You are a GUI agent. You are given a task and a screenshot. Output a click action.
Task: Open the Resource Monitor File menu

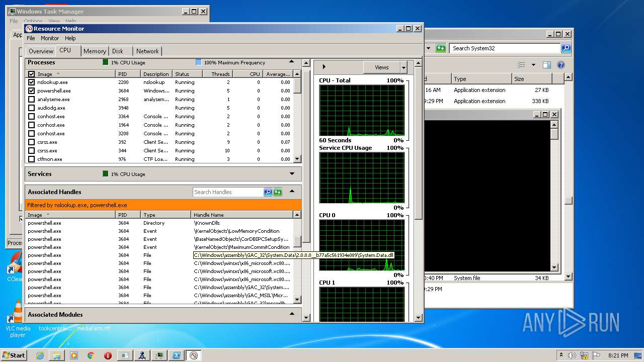click(31, 38)
